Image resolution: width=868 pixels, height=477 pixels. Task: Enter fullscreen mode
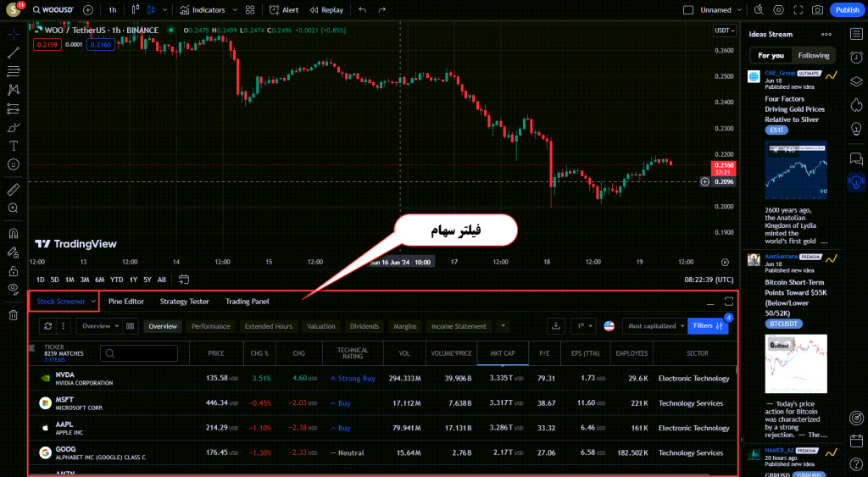[798, 10]
